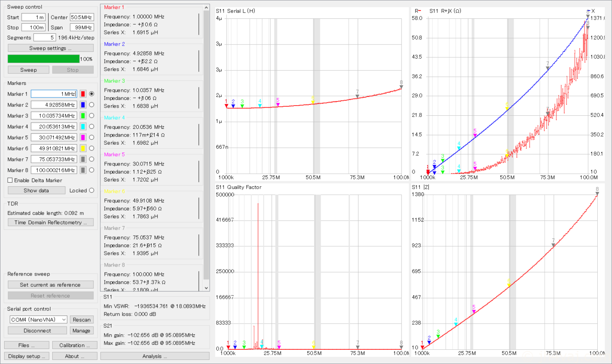Open the COM4 (NanoVNA) serial port dropdown
Viewport: 612px width, 364px height.
(x=38, y=320)
